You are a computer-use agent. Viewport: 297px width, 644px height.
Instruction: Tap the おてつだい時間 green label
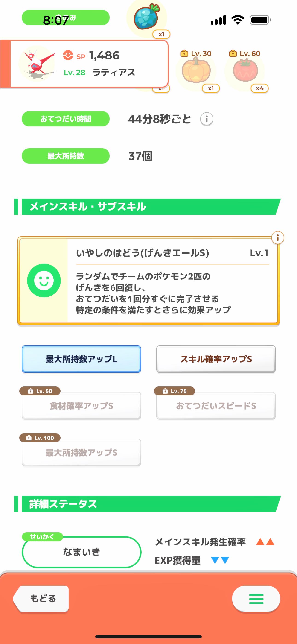click(x=66, y=119)
